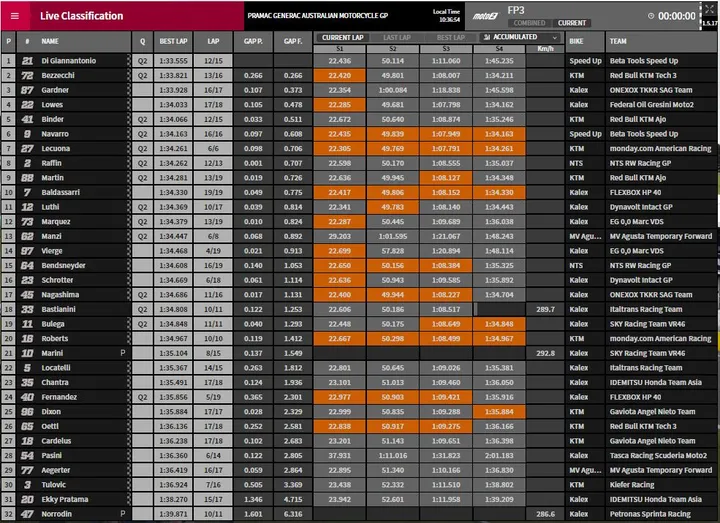
Task: Switch to CURRENT classification
Action: [x=572, y=23]
